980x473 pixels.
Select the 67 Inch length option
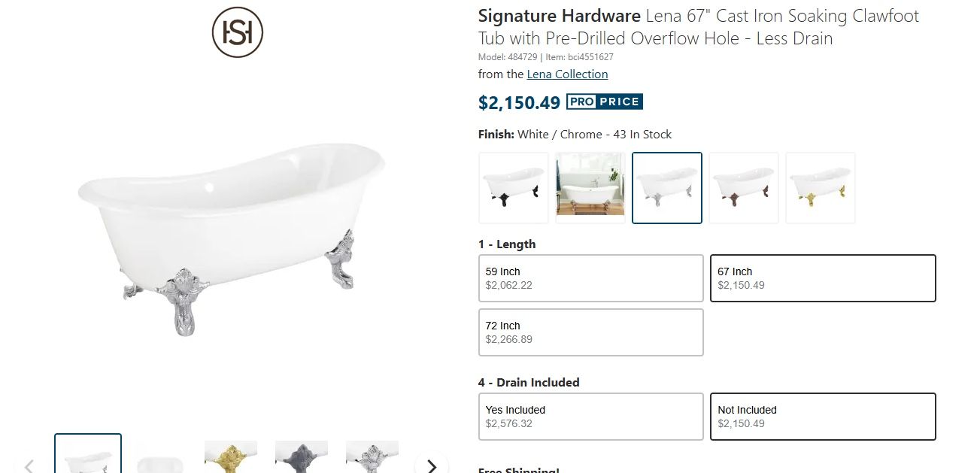point(823,278)
